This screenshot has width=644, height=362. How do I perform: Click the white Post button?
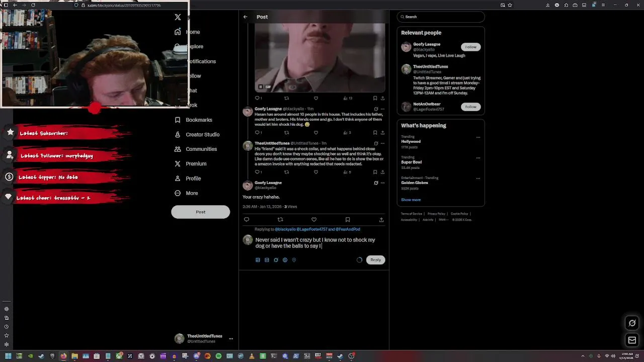(x=200, y=212)
